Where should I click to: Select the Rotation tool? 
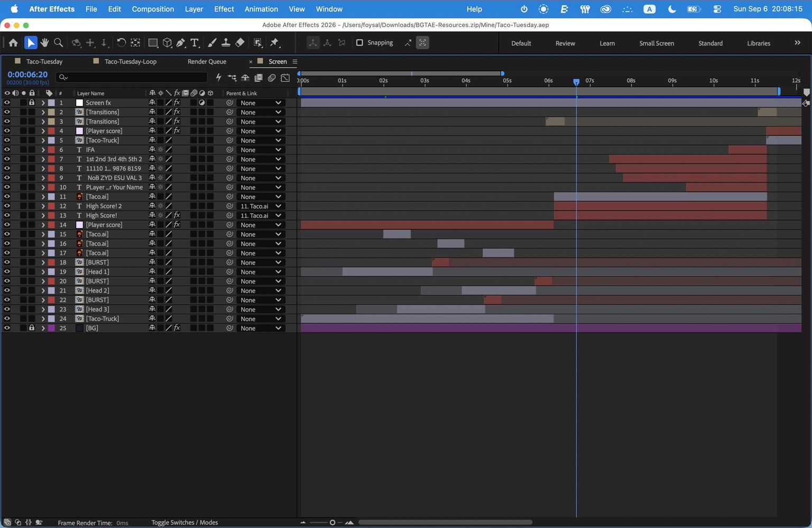click(x=121, y=43)
